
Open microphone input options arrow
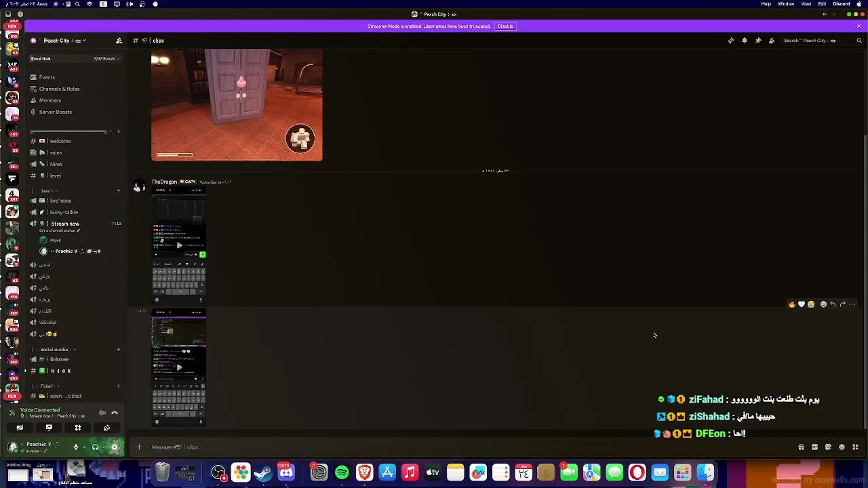tap(84, 447)
